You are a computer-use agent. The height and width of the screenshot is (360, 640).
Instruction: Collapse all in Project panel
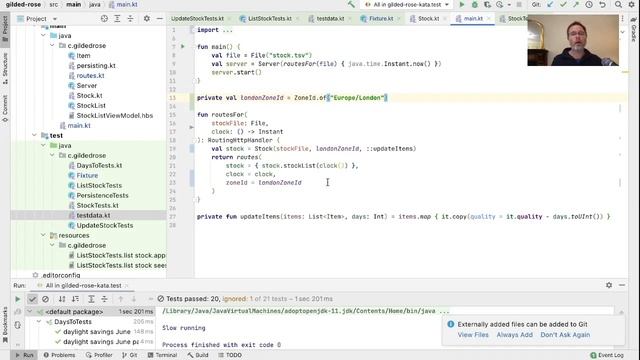tap(130, 18)
